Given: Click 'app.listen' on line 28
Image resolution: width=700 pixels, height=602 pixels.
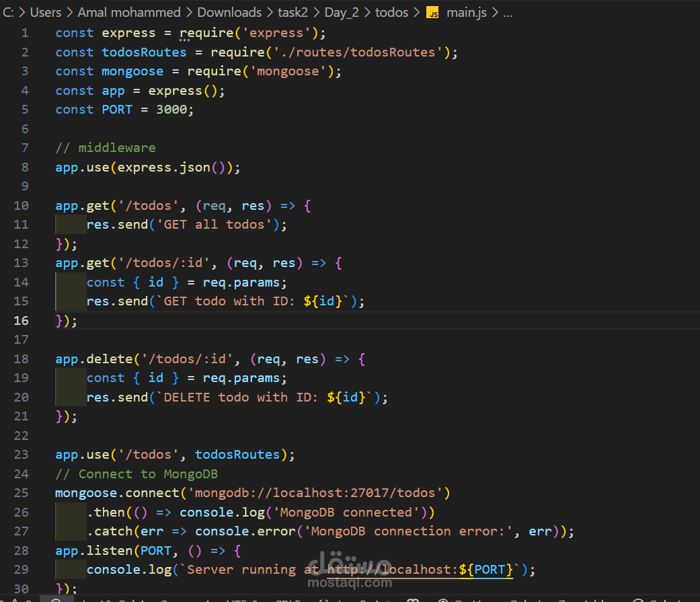Looking at the screenshot, I should click(93, 551).
